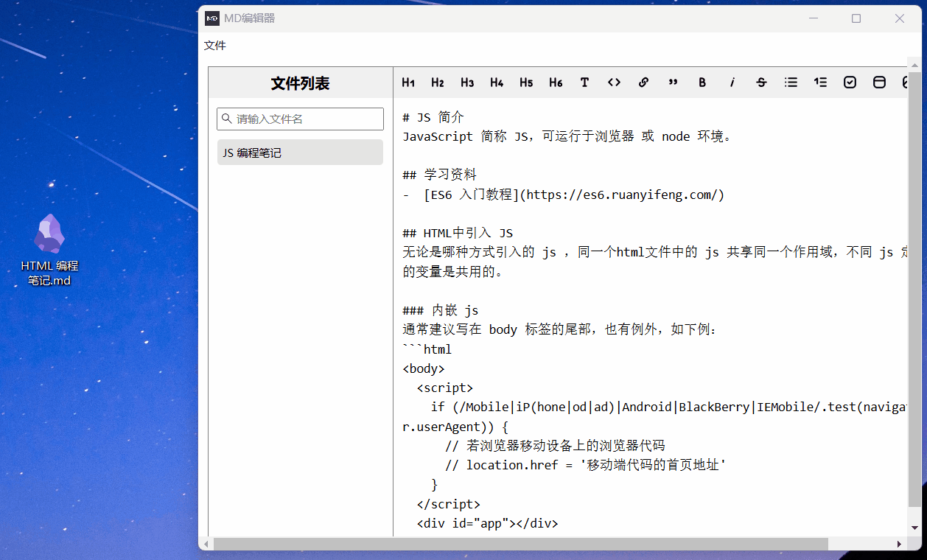This screenshot has height=560, width=927.
Task: Toggle bold formatting with the B icon
Action: [x=702, y=83]
